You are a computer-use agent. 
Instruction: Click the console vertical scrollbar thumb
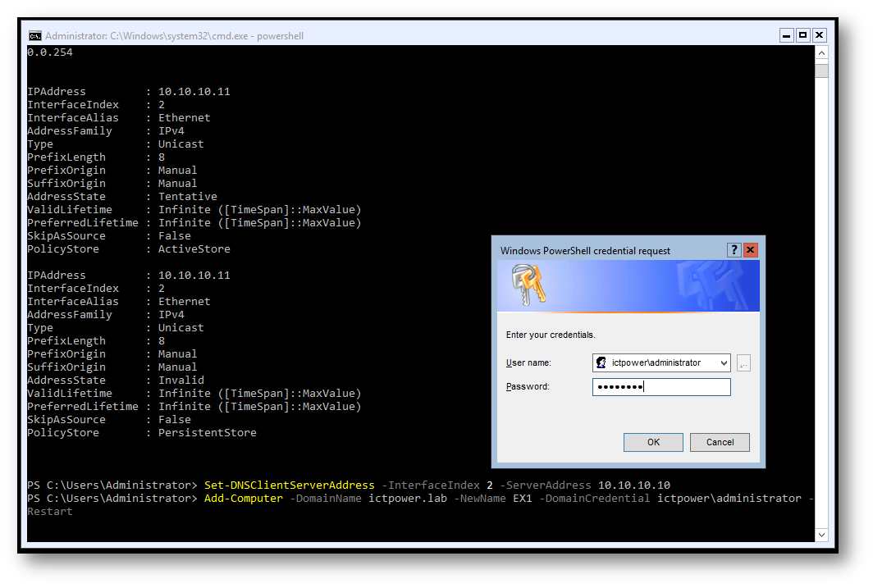point(821,71)
